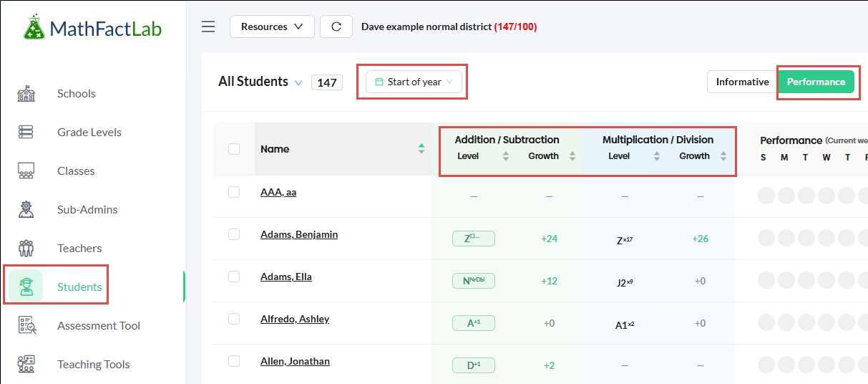This screenshot has height=384, width=868.
Task: Click the Grade Levels stack icon
Action: (26, 133)
